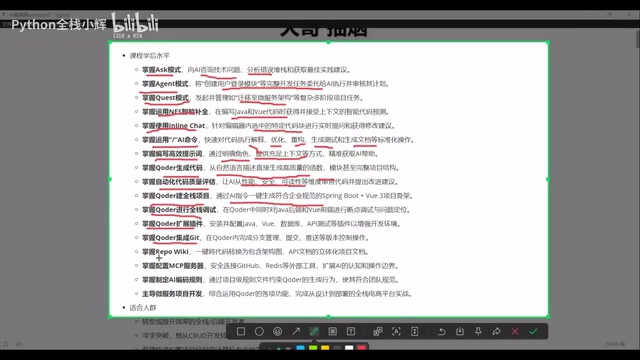Image resolution: width=640 pixels, height=360 pixels.
Task: Click the '课程学后水平' bullet heading
Action: [x=149, y=56]
